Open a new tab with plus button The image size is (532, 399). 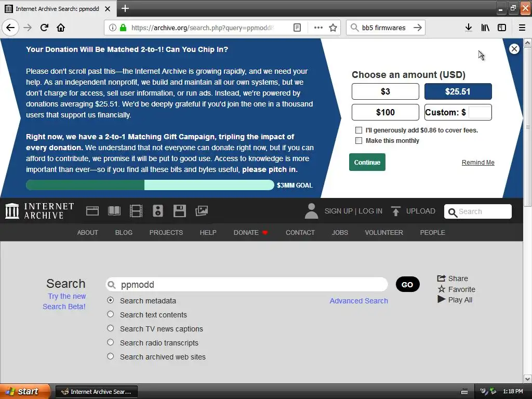(125, 8)
